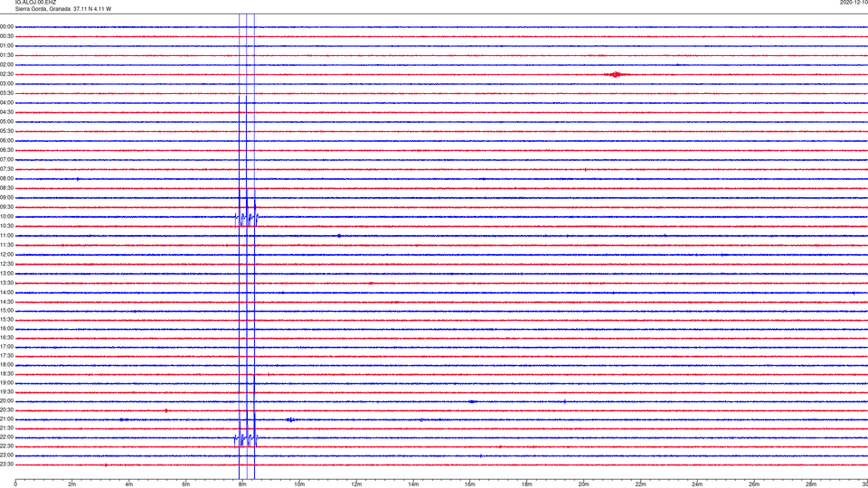The image size is (868, 488).
Task: Select the 05:00 trace time label
Action: pos(6,122)
